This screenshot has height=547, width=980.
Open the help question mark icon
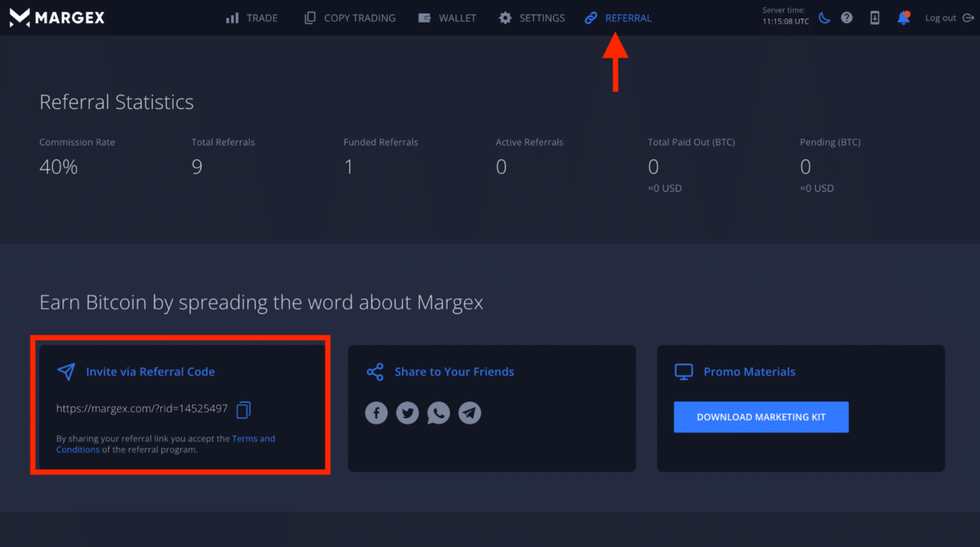(x=847, y=17)
